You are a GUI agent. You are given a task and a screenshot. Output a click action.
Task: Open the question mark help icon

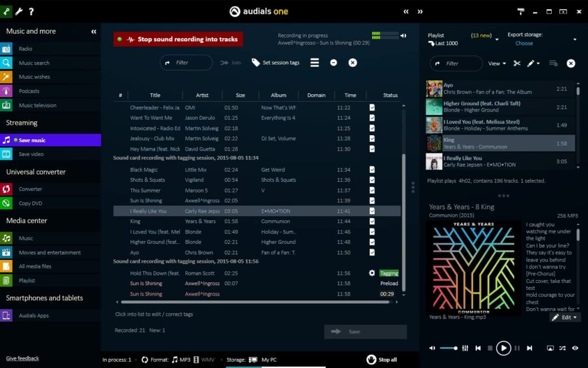(x=31, y=11)
